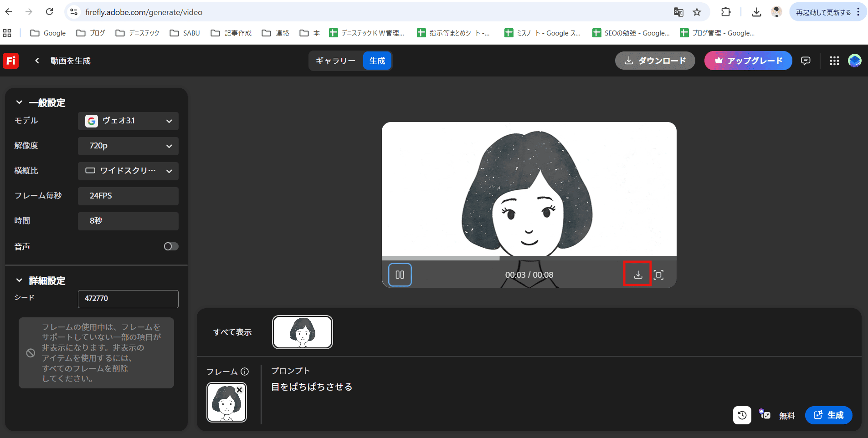Collapse the 一般設定 section
This screenshot has height=438, width=868.
point(19,102)
